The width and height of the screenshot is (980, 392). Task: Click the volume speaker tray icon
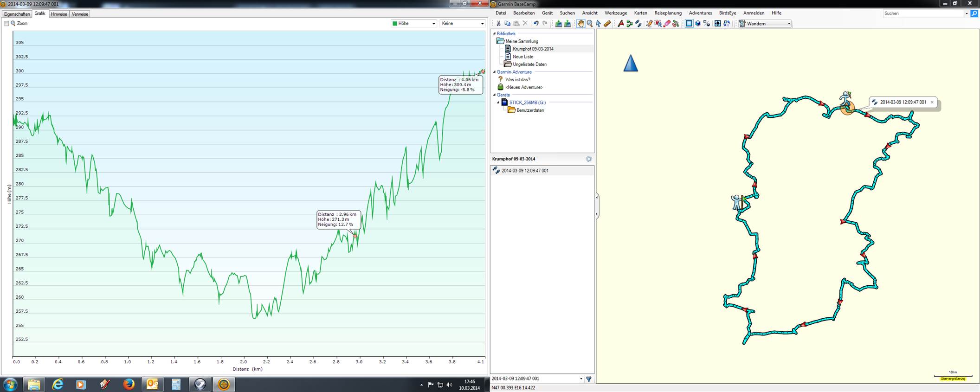point(449,385)
